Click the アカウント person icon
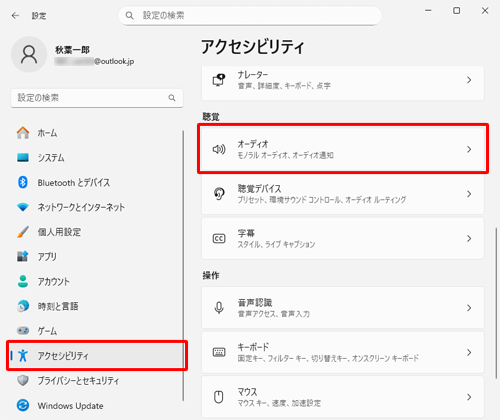500x420 pixels. 23,281
